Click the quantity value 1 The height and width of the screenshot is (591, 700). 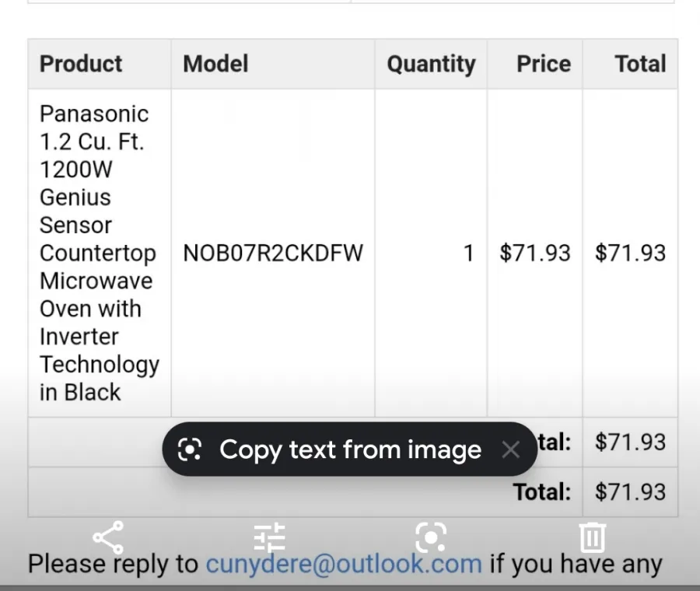468,253
